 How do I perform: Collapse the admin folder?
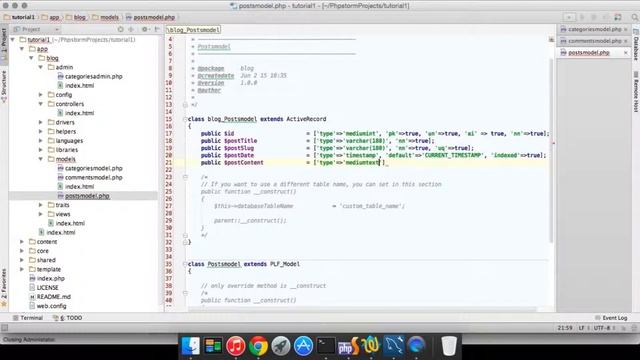41,67
